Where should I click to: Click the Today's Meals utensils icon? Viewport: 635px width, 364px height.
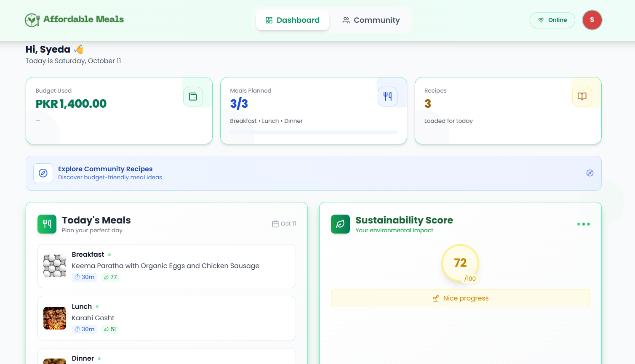47,224
